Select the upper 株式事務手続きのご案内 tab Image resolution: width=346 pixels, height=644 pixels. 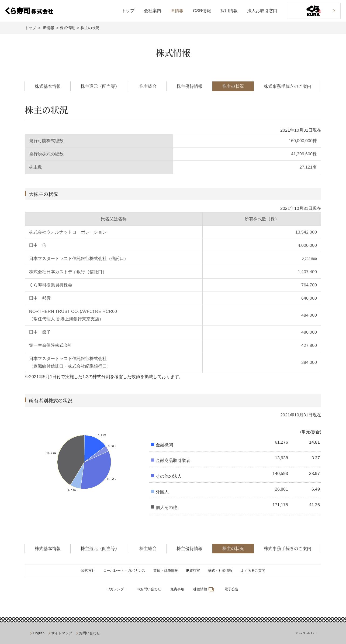pyautogui.click(x=288, y=86)
